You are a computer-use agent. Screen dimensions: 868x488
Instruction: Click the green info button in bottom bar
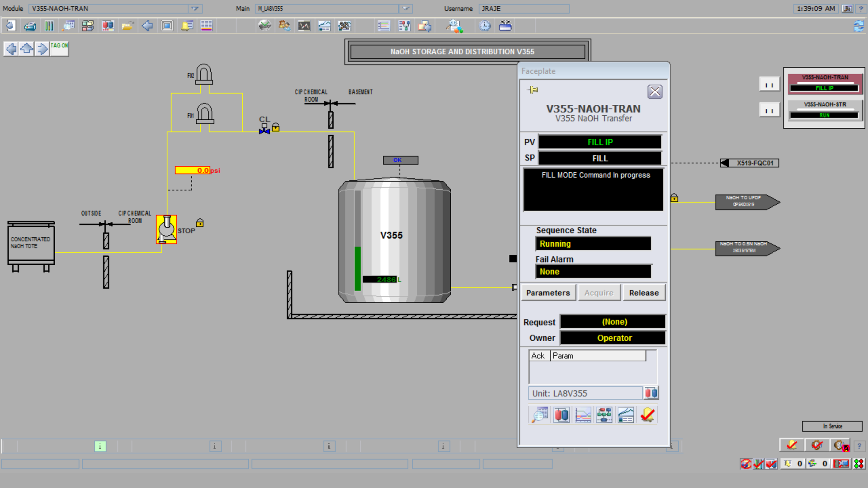click(x=100, y=446)
